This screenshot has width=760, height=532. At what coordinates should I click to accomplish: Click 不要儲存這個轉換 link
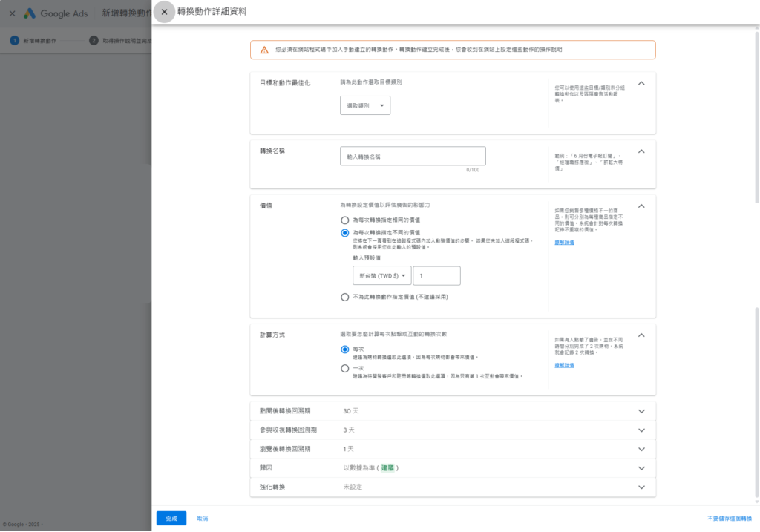729,518
